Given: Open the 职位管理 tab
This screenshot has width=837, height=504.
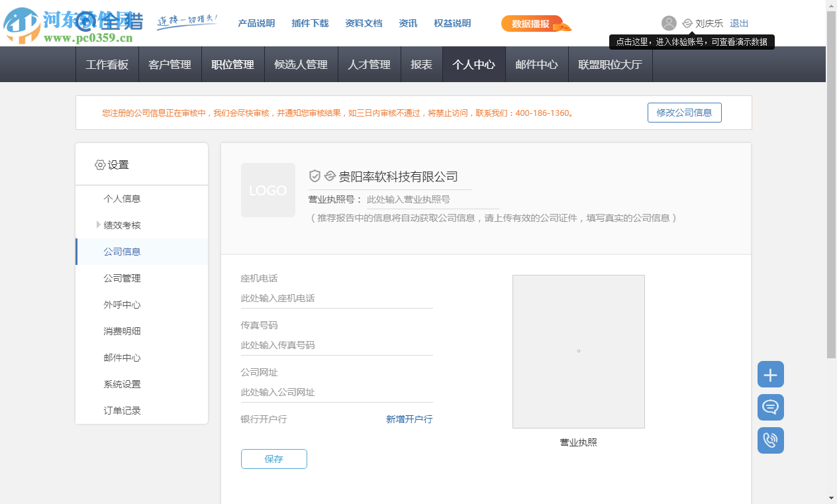Looking at the screenshot, I should tap(233, 64).
